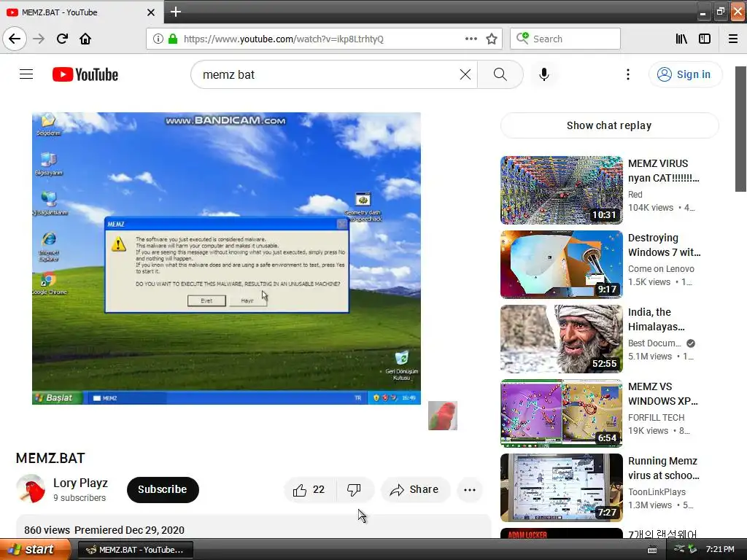Screen dimensions: 747x560
Task: Toggle the sidebar view icon
Action: click(705, 39)
